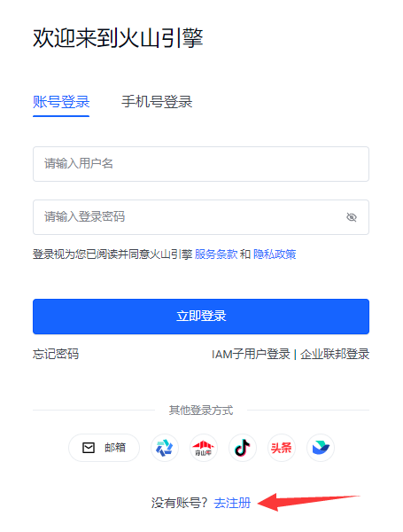Open 企业联邦登录 link
Viewport: 403px width, 532px height.
(335, 354)
